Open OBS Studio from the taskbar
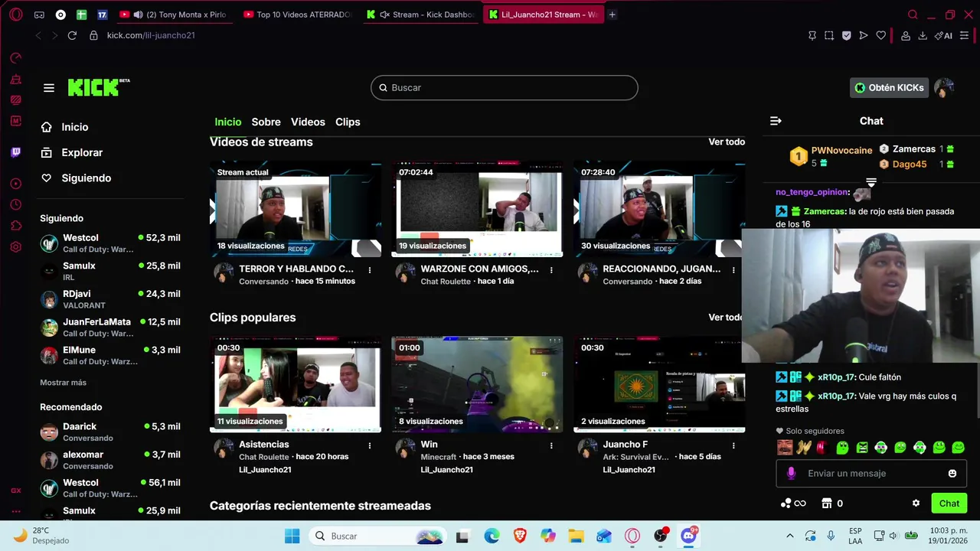Viewport: 980px width, 551px height. click(x=661, y=536)
